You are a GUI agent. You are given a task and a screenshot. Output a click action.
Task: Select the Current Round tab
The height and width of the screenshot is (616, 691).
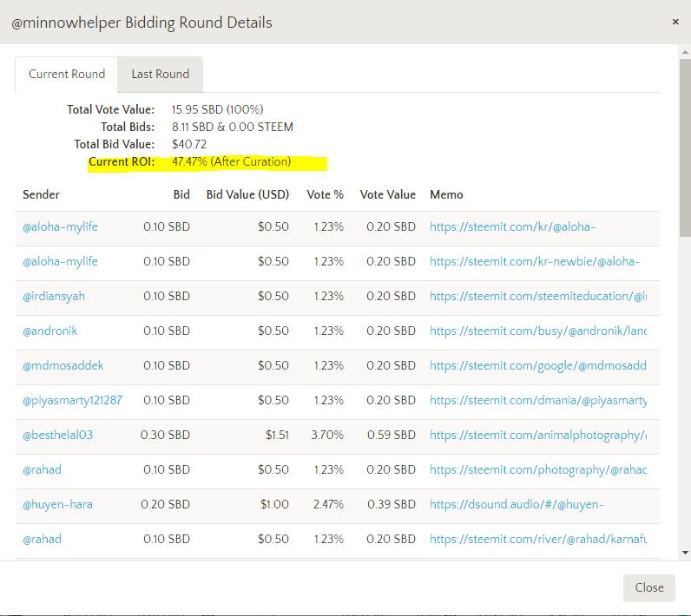pyautogui.click(x=67, y=75)
